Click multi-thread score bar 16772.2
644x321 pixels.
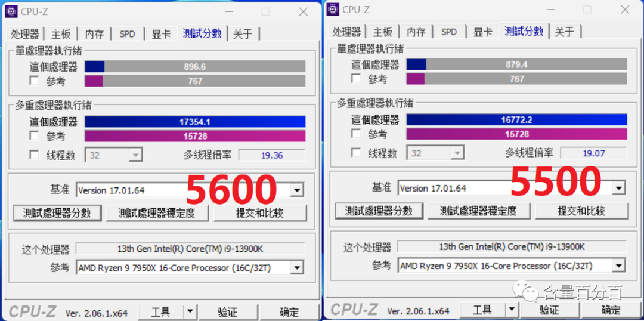click(x=516, y=119)
